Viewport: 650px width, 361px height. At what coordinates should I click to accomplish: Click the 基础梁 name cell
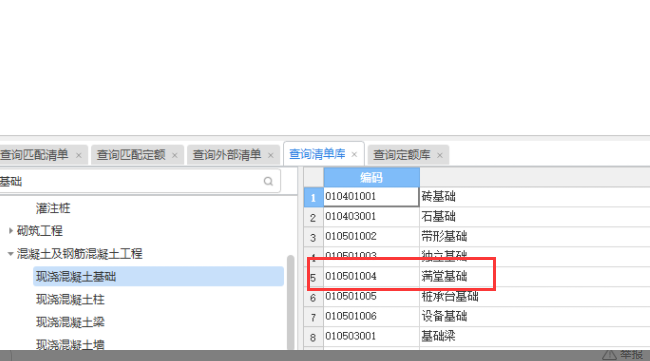tap(535, 337)
